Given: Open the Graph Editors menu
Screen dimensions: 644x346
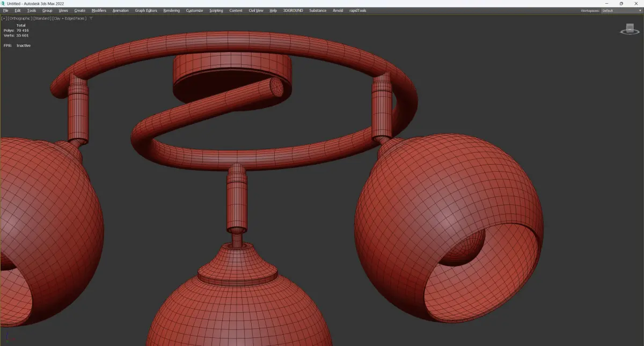Looking at the screenshot, I should pos(146,10).
